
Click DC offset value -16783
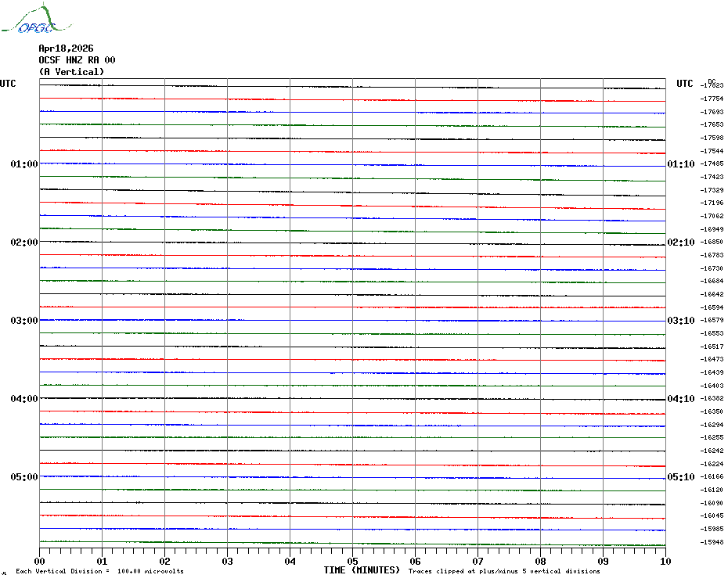point(712,255)
